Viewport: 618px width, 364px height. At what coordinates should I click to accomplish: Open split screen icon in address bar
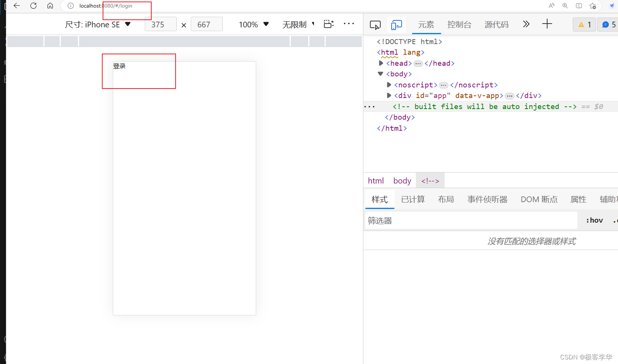point(579,6)
